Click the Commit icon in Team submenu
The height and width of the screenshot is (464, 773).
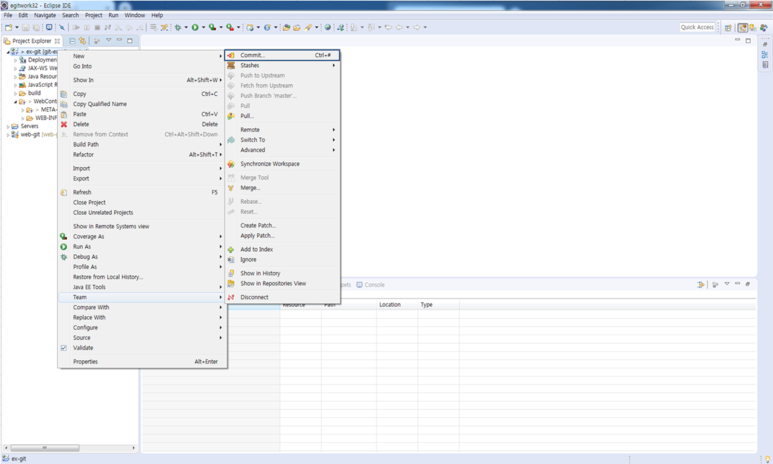click(231, 55)
